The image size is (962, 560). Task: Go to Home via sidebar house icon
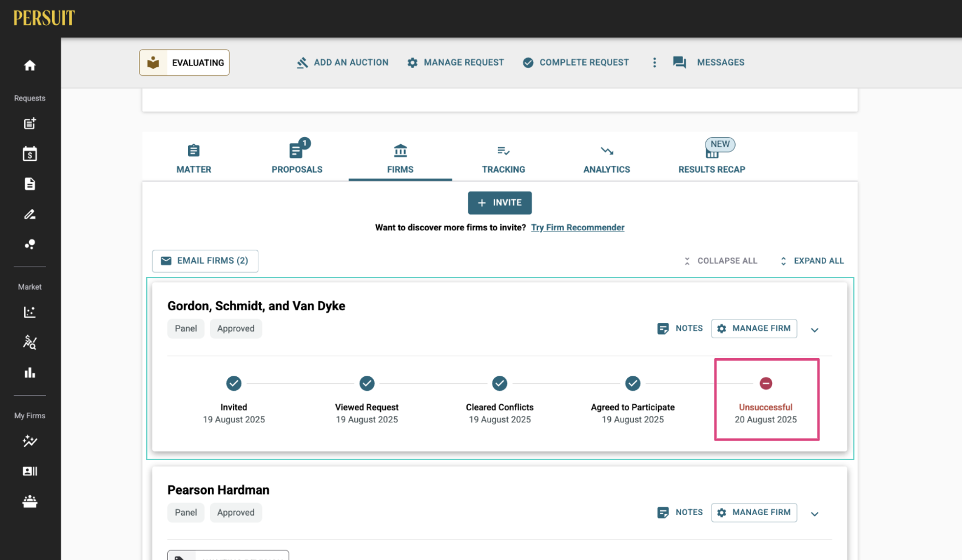click(x=30, y=65)
